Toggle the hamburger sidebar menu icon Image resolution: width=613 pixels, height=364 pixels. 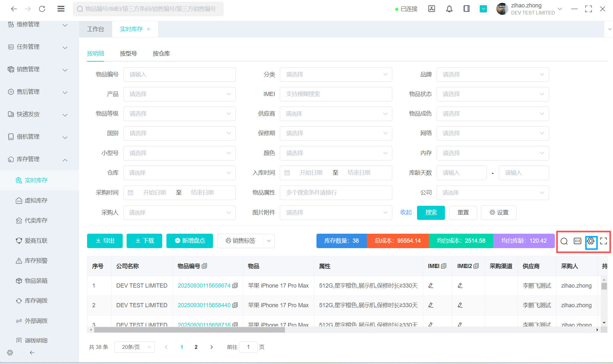pyautogui.click(x=61, y=9)
